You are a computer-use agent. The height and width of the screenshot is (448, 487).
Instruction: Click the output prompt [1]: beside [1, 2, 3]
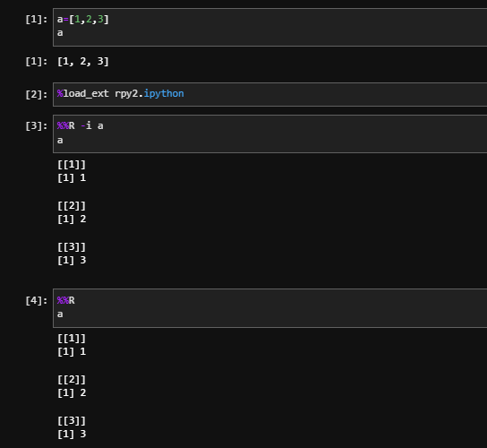(x=37, y=62)
